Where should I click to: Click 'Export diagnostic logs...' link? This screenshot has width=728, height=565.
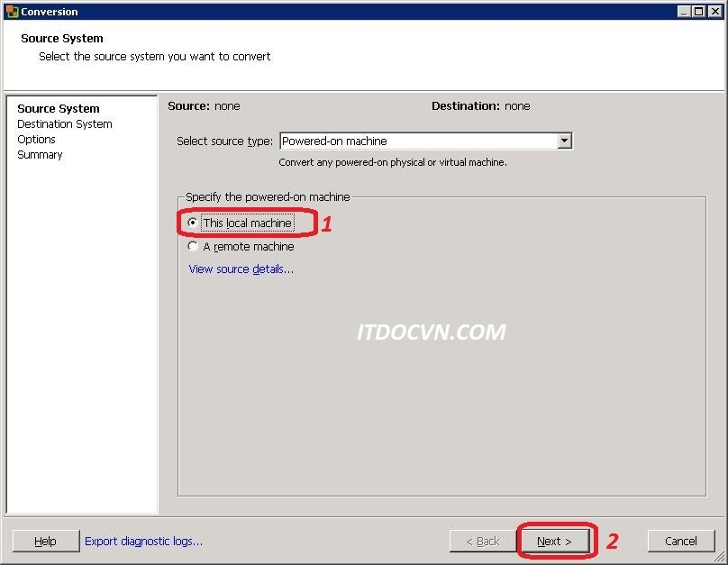click(143, 541)
